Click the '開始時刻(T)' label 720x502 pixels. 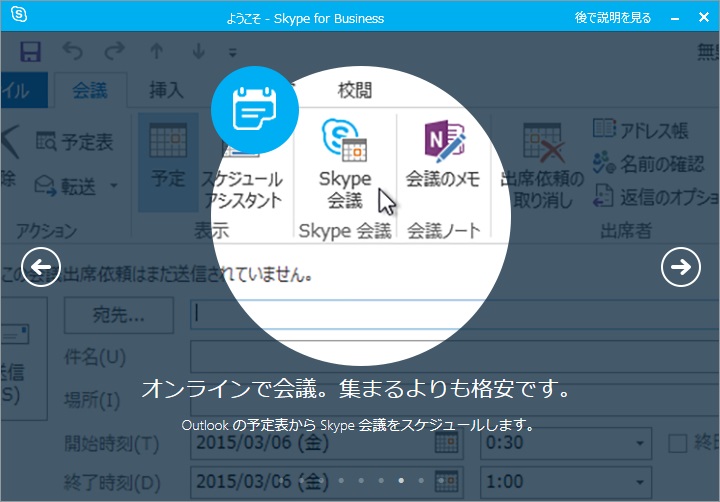click(x=112, y=444)
